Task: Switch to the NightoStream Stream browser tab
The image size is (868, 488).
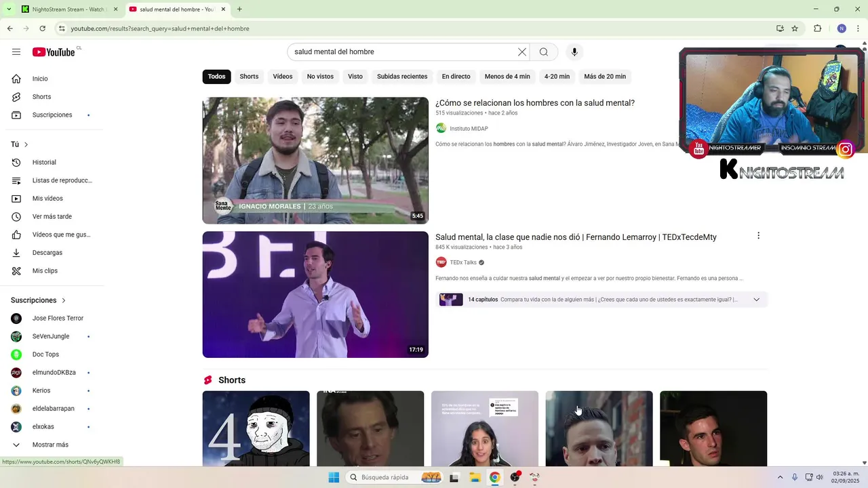Action: point(68,9)
